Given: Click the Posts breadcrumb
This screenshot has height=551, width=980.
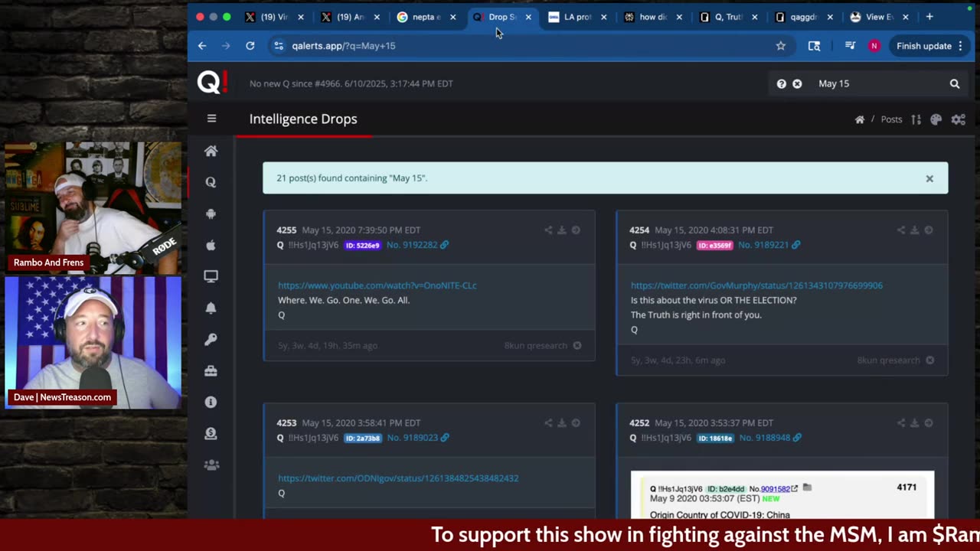Looking at the screenshot, I should (x=891, y=119).
